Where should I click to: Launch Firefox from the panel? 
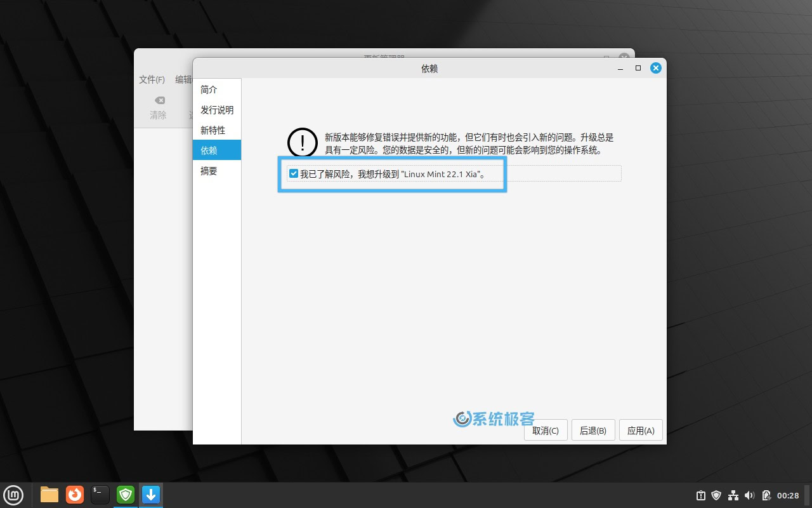[x=75, y=494]
